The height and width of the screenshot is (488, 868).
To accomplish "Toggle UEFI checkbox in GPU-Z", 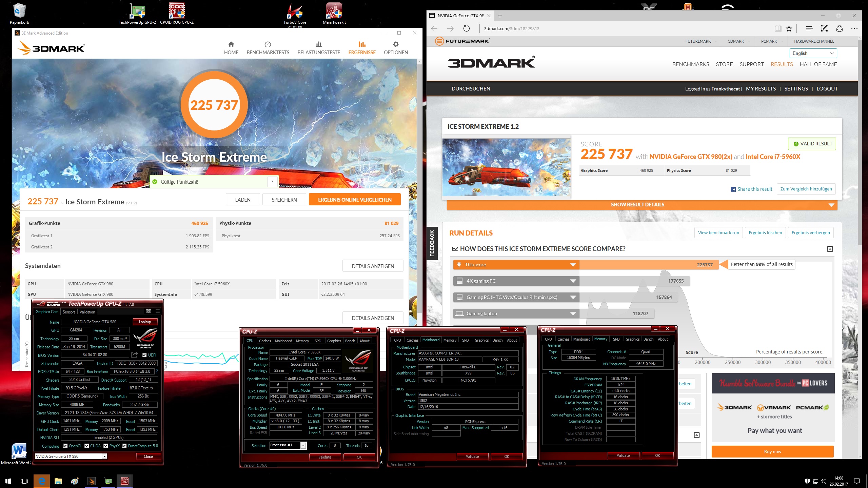I will coord(144,355).
